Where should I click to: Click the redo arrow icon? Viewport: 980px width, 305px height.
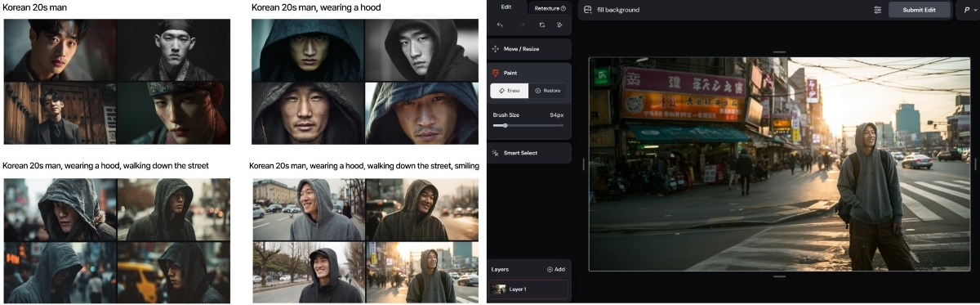click(x=521, y=25)
